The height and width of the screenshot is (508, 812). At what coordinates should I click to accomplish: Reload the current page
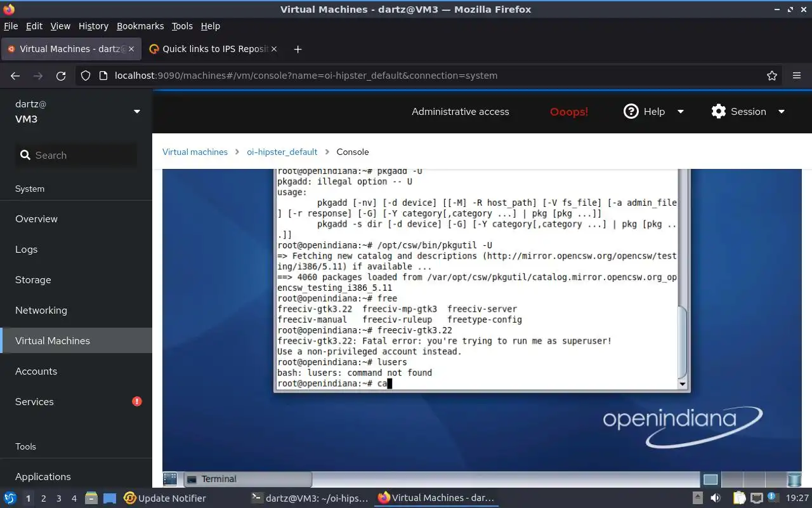(x=61, y=76)
